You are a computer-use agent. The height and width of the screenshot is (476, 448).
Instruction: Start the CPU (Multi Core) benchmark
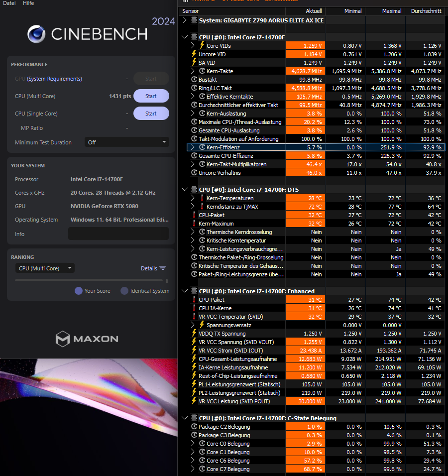point(151,96)
